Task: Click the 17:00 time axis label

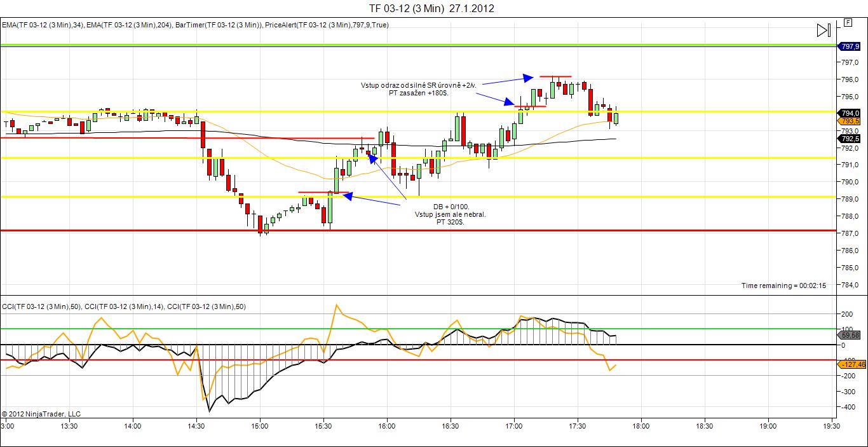Action: point(513,427)
